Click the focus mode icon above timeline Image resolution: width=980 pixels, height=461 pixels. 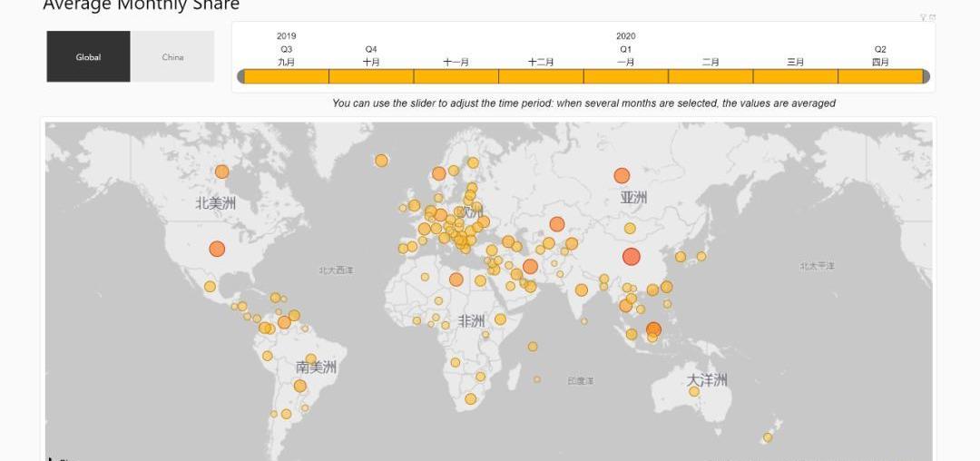(932, 17)
